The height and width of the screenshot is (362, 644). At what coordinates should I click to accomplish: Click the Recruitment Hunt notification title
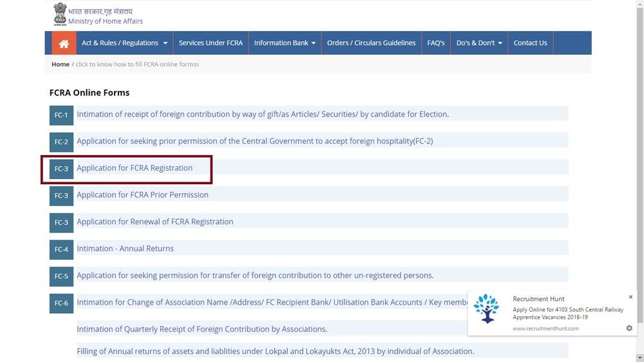(538, 299)
